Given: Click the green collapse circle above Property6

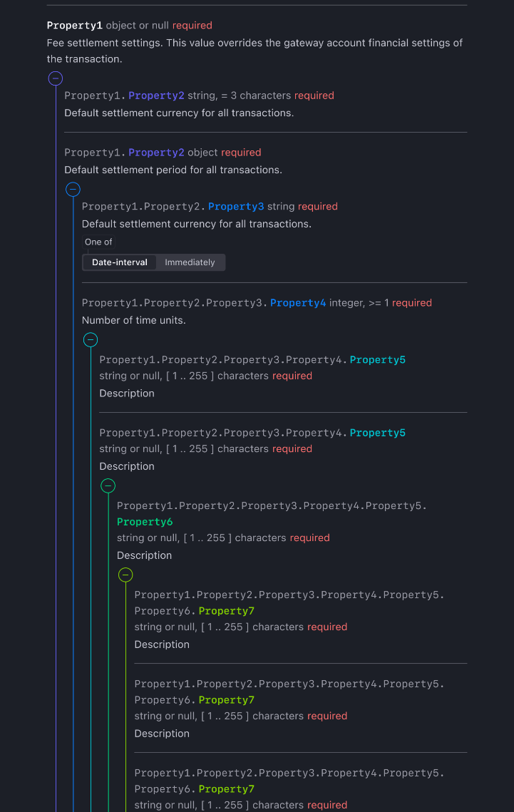Looking at the screenshot, I should click(108, 485).
